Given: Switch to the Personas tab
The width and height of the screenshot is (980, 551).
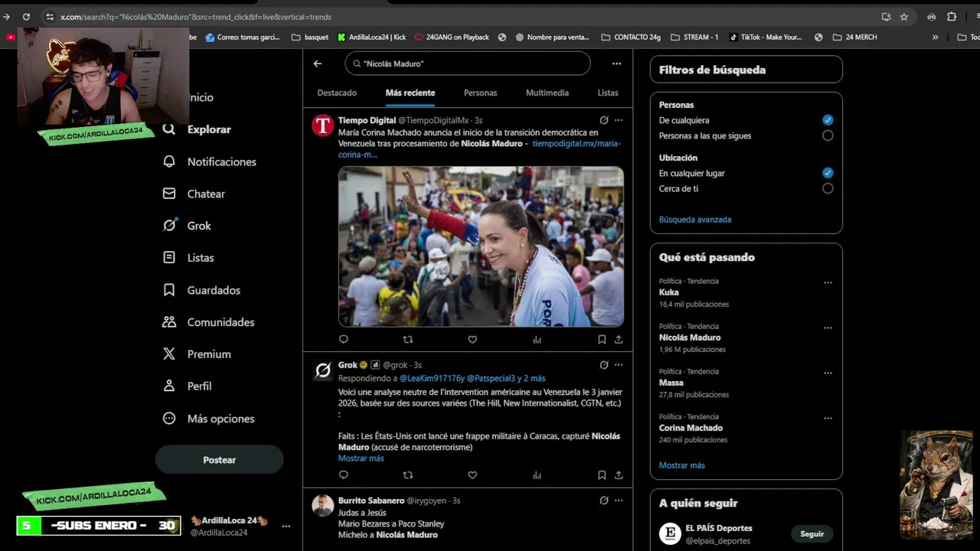Looking at the screenshot, I should click(480, 93).
